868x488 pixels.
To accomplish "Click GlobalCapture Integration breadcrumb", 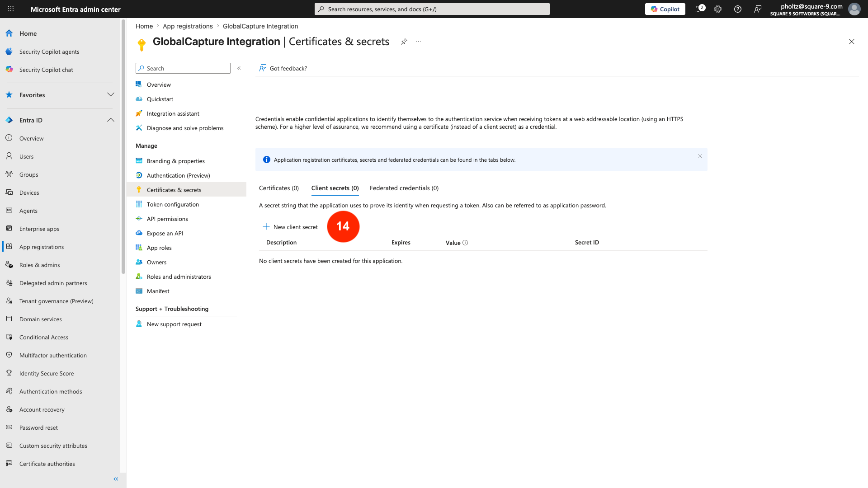I will click(x=260, y=26).
